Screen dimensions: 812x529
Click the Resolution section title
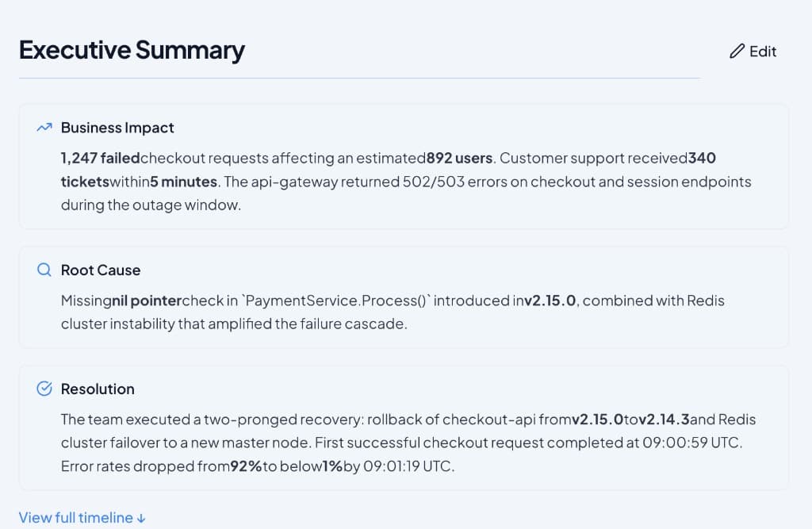(x=98, y=389)
